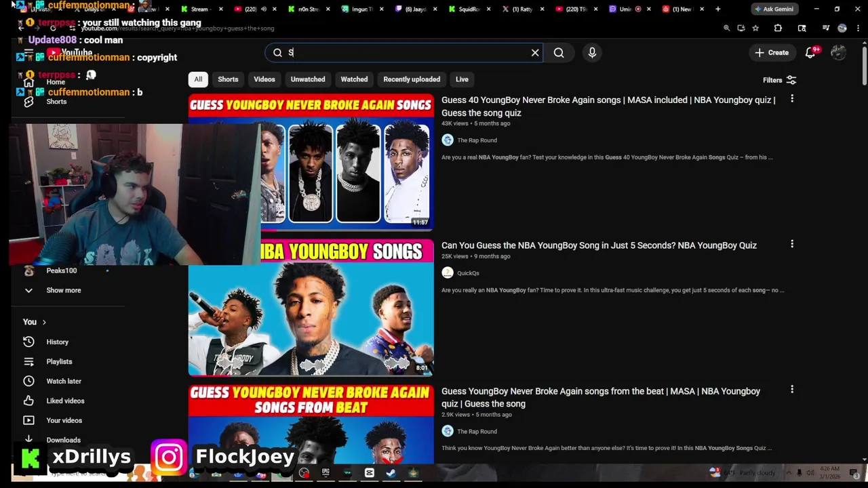The image size is (868, 488).
Task: Open options for 5 Seconds quiz video
Action: click(792, 245)
